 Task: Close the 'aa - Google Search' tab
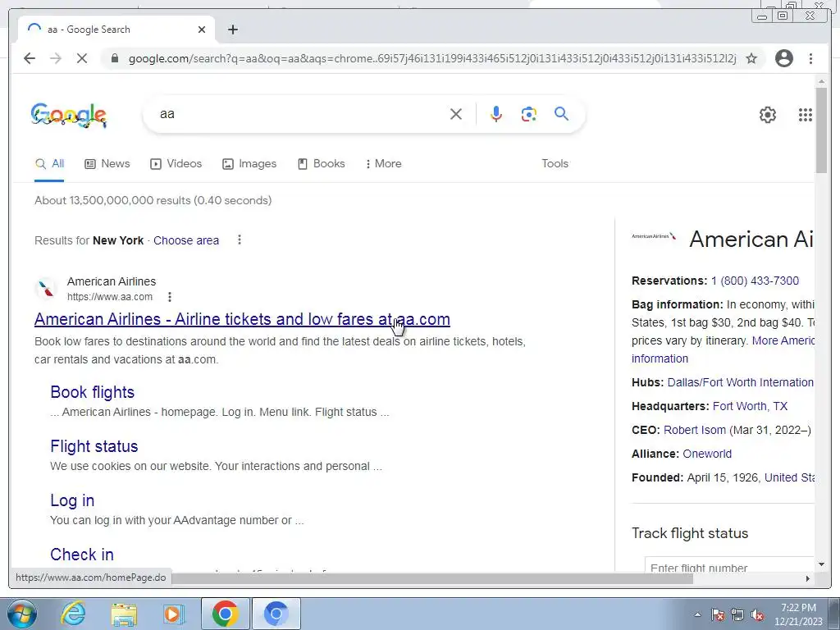click(202, 30)
